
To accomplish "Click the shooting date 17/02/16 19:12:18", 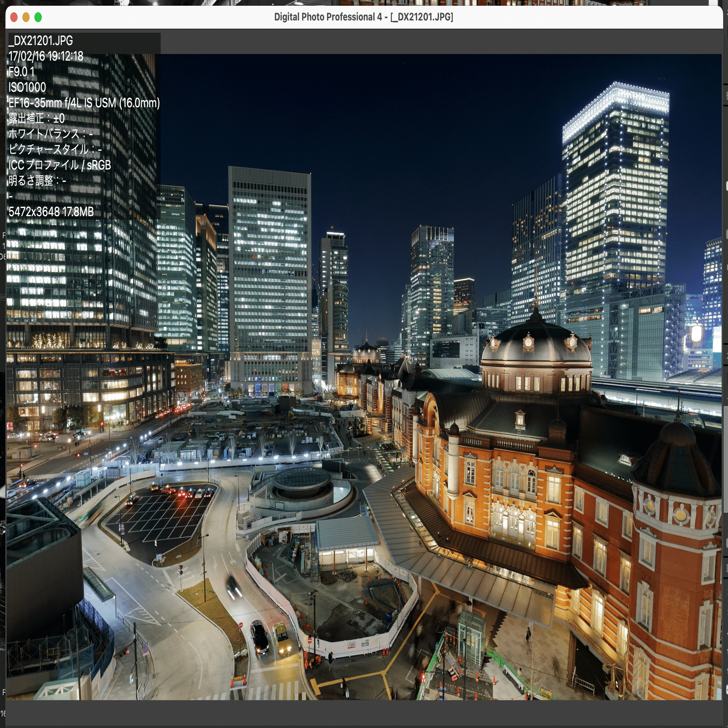I will point(46,56).
